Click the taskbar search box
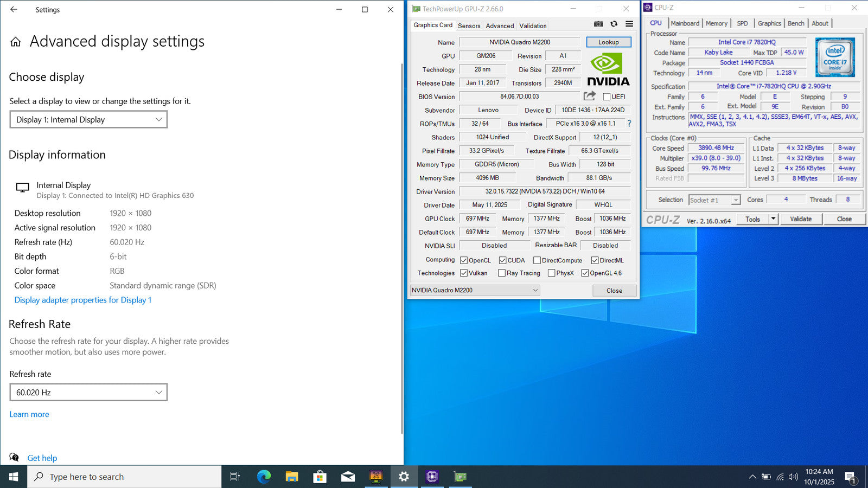Screen dimensions: 868x488 [125, 477]
